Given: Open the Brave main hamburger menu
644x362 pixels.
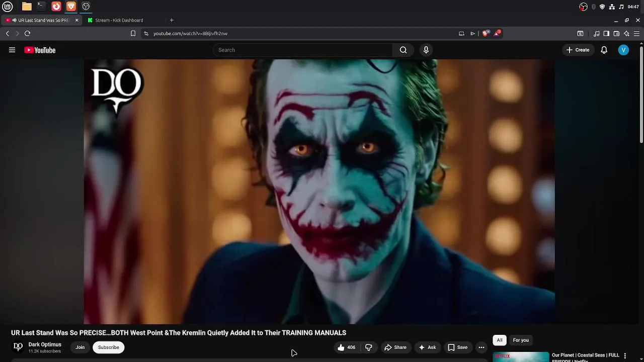Looking at the screenshot, I should pyautogui.click(x=636, y=33).
